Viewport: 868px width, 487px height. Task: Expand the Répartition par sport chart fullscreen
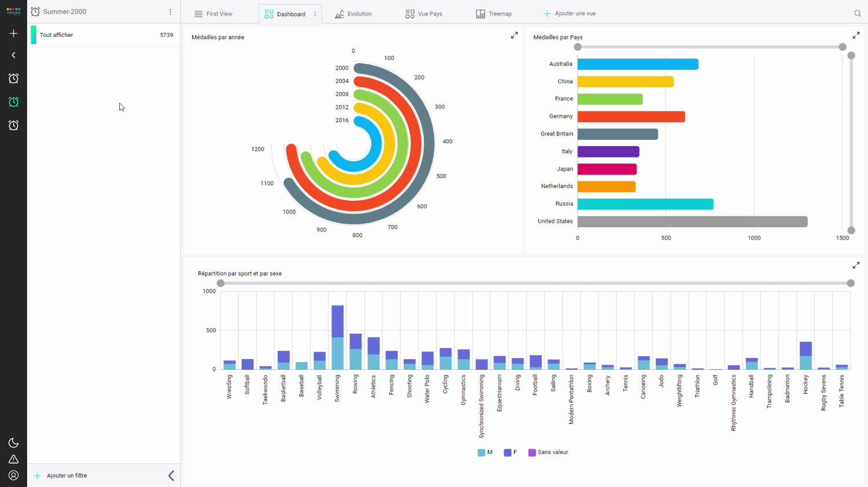(856, 265)
